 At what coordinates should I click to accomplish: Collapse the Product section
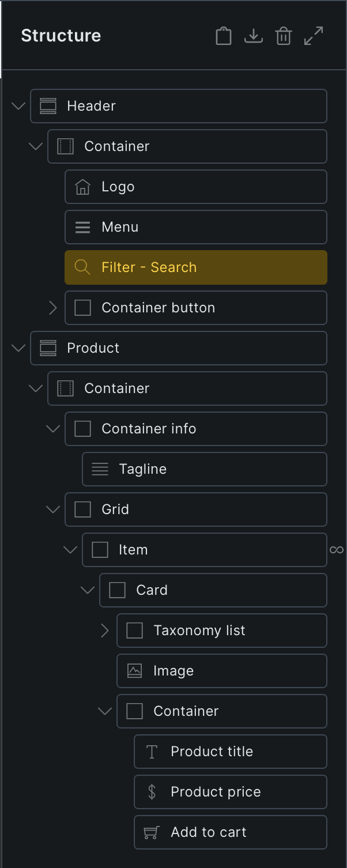(18, 348)
